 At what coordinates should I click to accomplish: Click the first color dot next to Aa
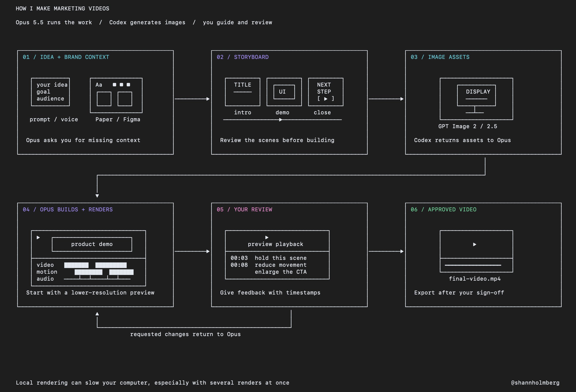point(115,85)
